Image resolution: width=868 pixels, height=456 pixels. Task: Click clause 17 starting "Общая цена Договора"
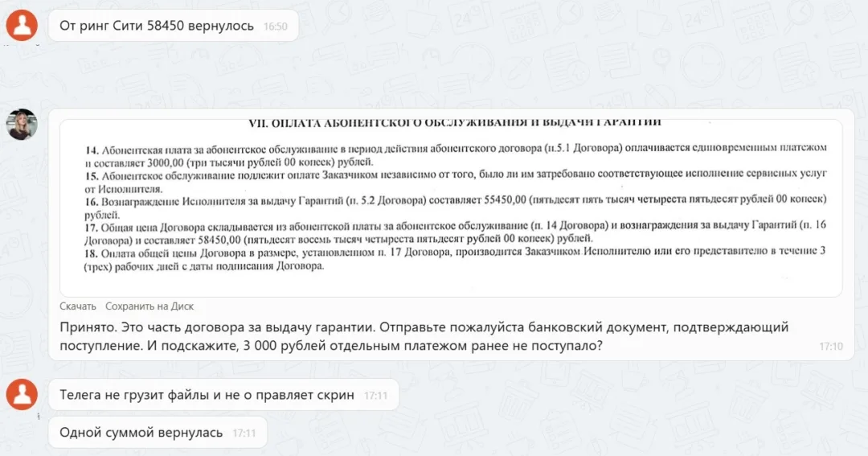click(456, 232)
